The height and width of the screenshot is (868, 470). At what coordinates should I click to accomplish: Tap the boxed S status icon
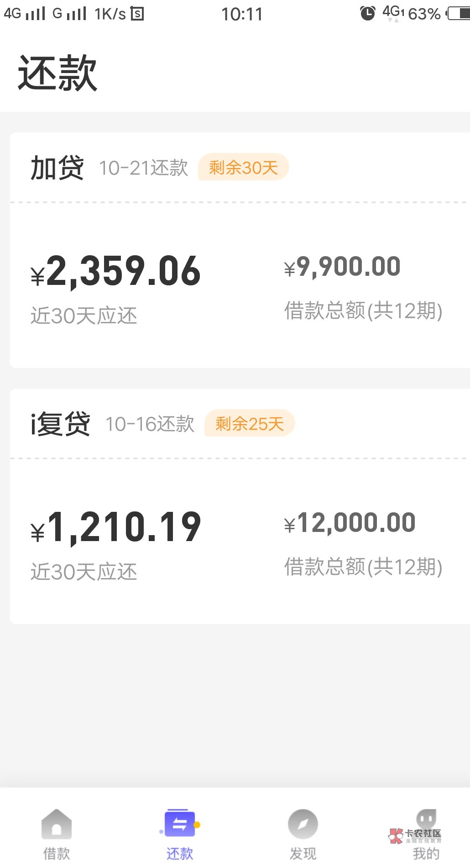coord(137,14)
